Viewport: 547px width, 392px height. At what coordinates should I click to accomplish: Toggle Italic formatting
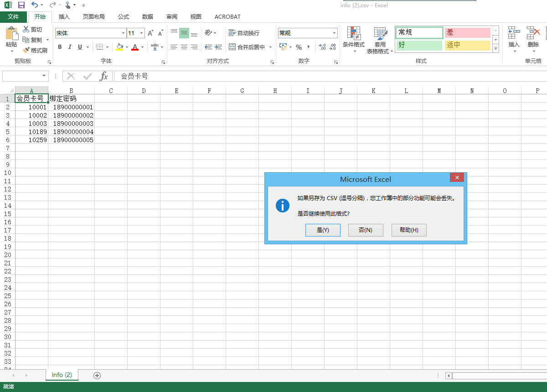(x=70, y=47)
